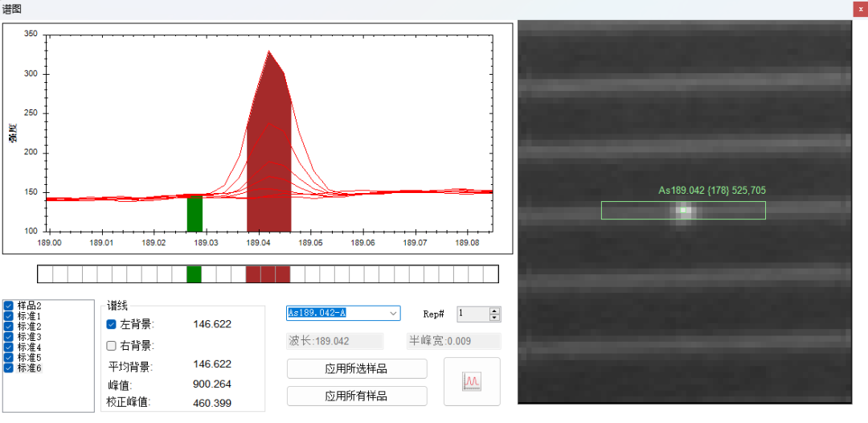The image size is (868, 423).
Task: Click the 半峰宽:0.009 field
Action: 453,341
